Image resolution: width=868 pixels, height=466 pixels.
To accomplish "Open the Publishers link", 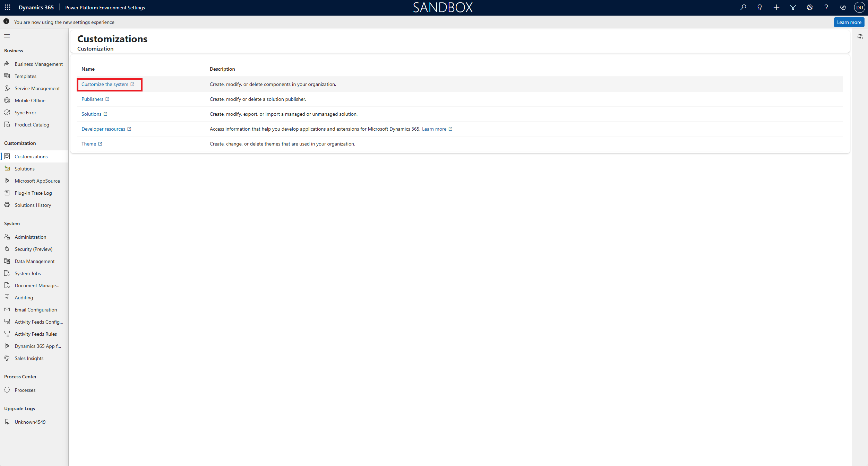I will (92, 99).
